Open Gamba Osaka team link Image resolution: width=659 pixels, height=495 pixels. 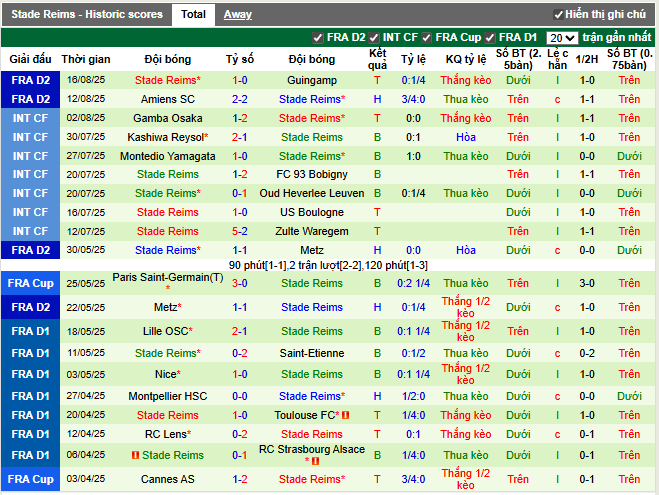168,118
